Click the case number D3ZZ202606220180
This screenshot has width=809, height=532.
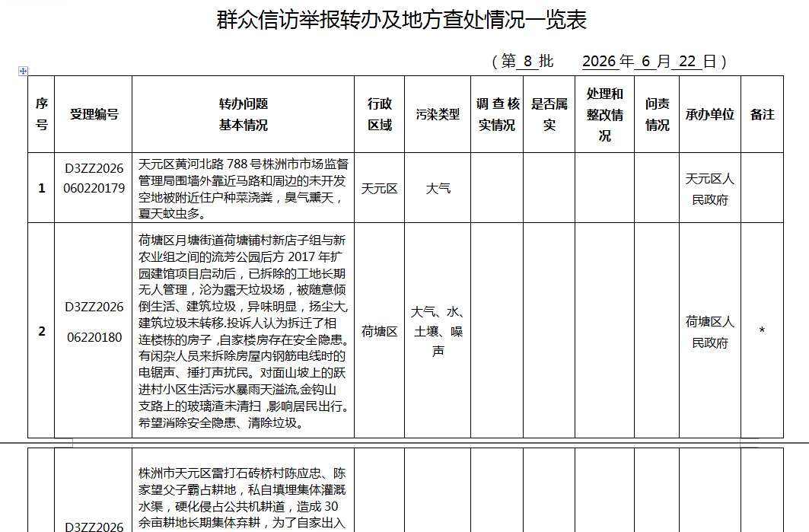pyautogui.click(x=94, y=322)
